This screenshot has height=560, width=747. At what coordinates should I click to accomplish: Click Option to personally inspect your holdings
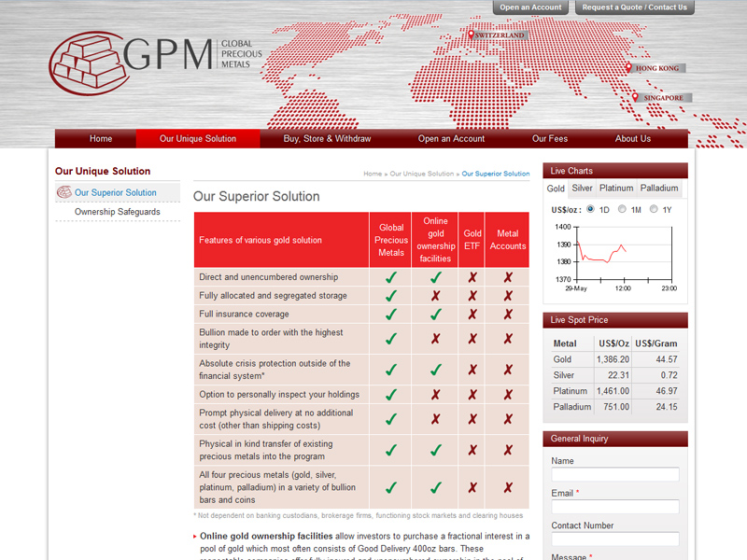click(x=279, y=395)
